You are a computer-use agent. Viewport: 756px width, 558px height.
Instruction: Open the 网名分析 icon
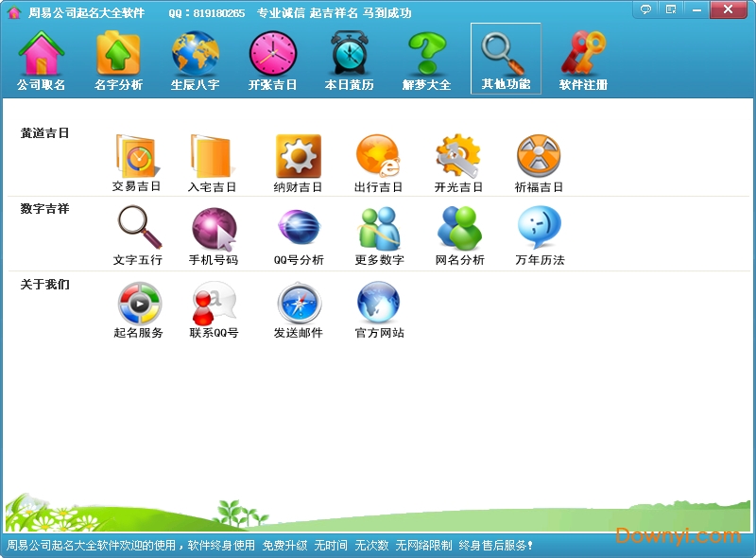click(459, 227)
